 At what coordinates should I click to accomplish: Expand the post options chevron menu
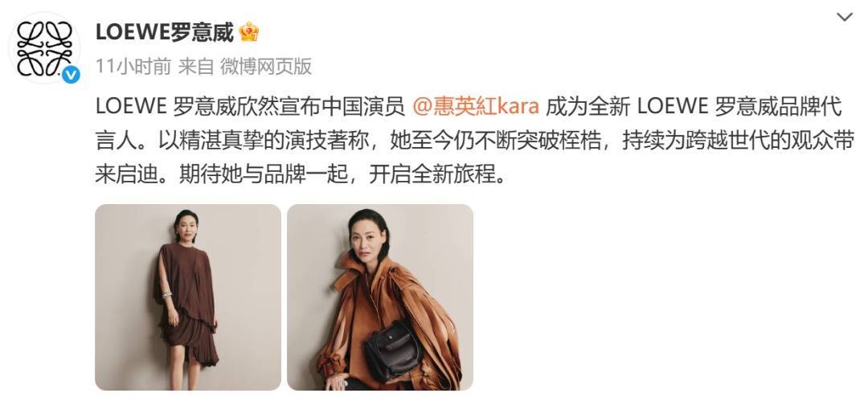pyautogui.click(x=844, y=17)
